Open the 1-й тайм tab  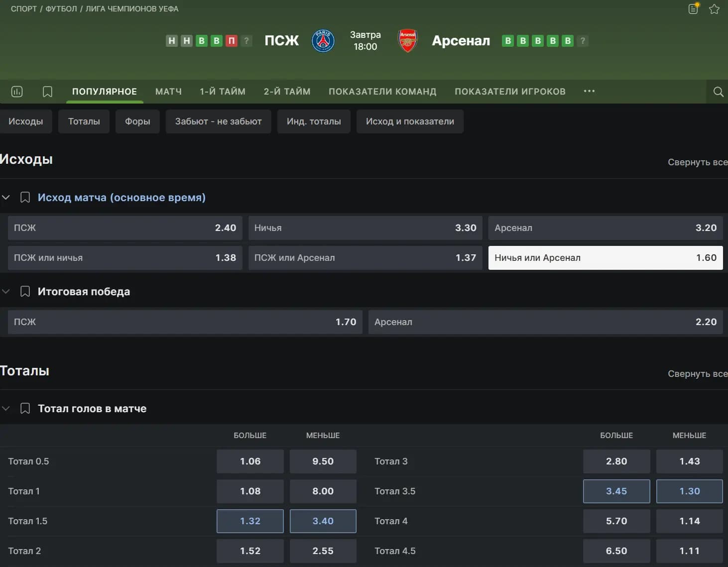coord(223,92)
